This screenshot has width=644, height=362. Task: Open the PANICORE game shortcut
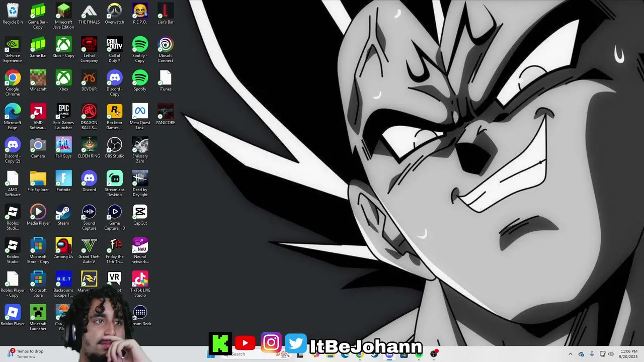166,114
